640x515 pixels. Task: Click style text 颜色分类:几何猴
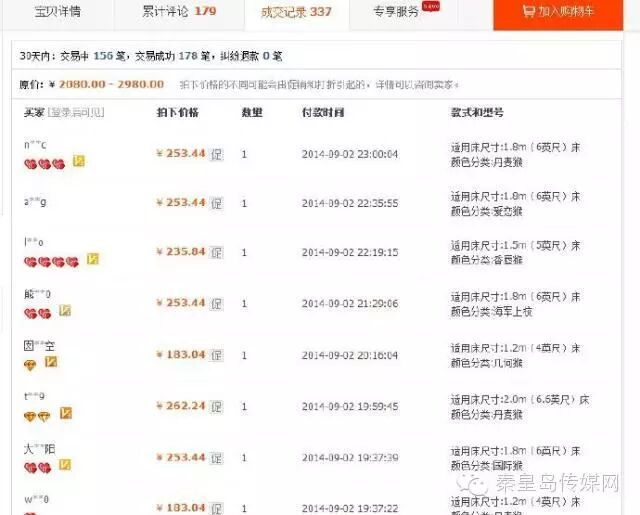click(x=487, y=363)
